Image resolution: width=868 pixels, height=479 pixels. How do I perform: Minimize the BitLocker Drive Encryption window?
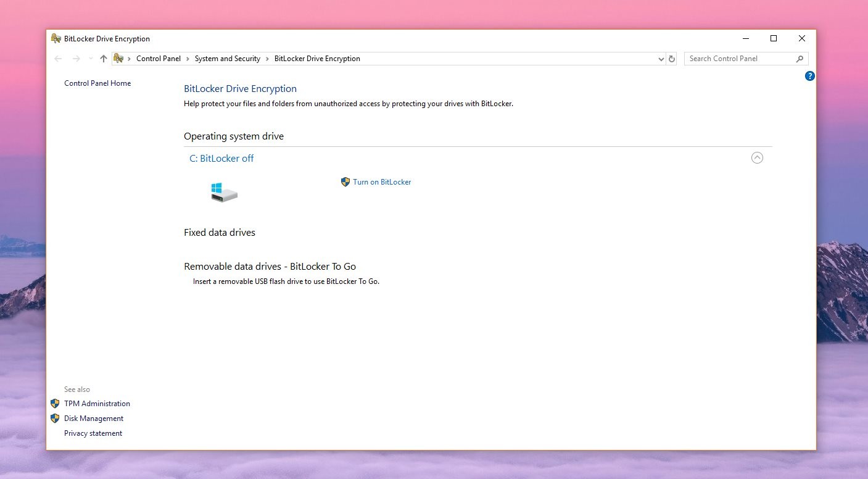pos(745,38)
